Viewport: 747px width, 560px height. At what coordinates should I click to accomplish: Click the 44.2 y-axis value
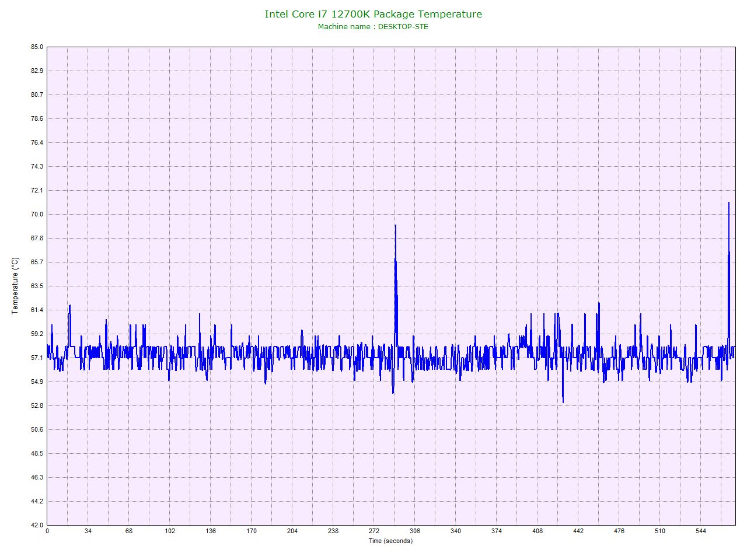coord(37,501)
